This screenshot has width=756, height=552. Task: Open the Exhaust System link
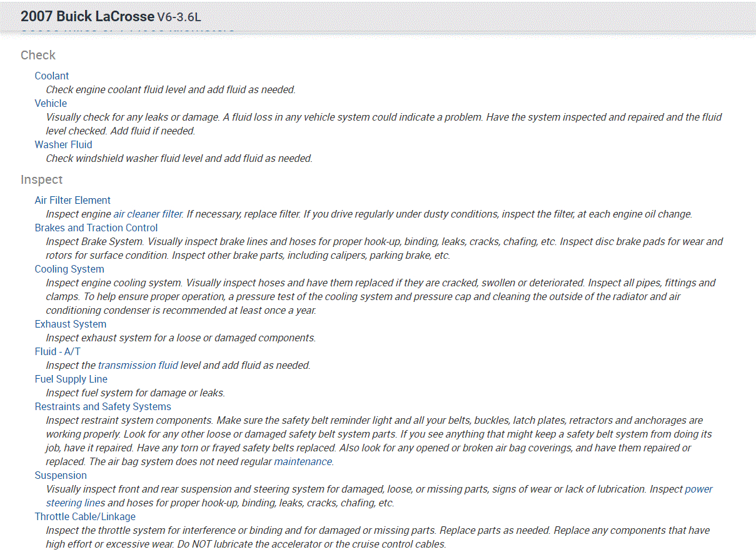pyautogui.click(x=71, y=324)
